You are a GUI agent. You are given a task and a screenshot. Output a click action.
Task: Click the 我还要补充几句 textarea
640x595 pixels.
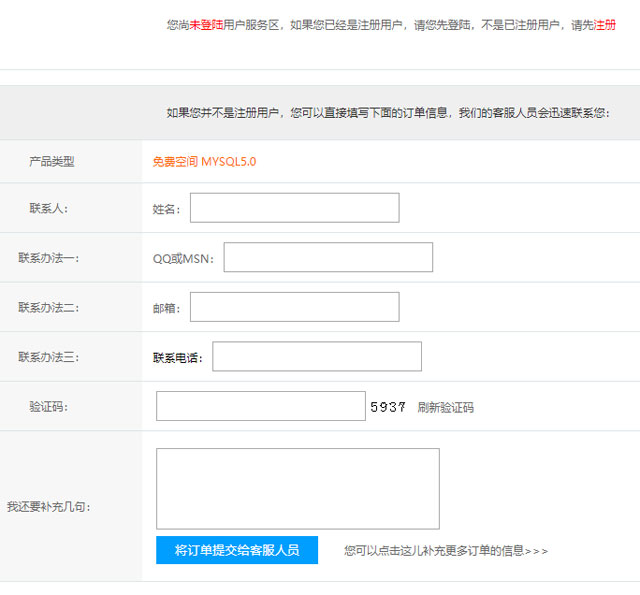coord(298,489)
